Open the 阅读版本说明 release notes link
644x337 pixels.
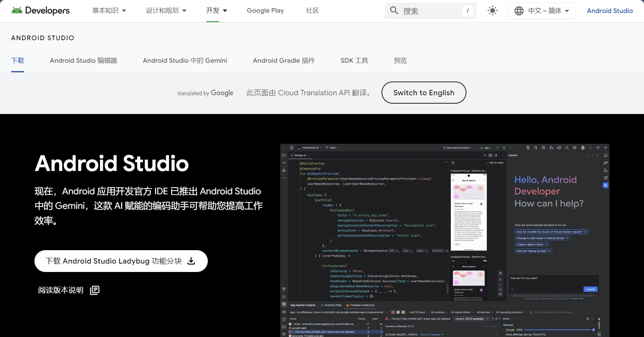(x=68, y=290)
